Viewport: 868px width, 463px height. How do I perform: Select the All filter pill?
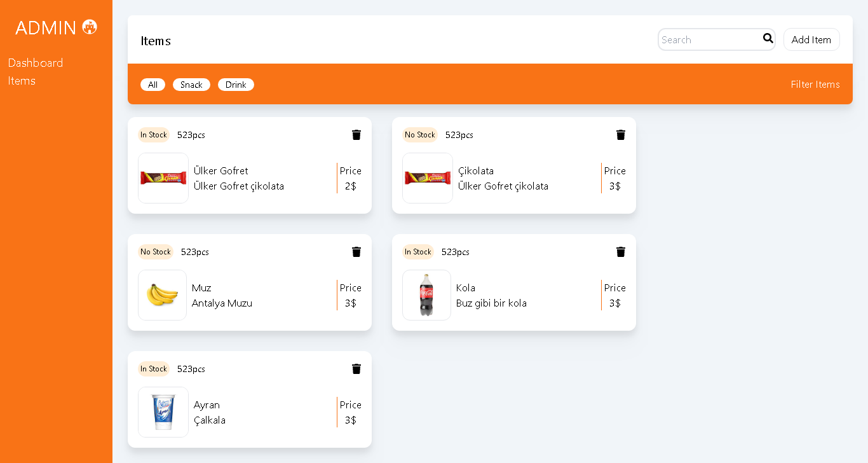pyautogui.click(x=153, y=85)
